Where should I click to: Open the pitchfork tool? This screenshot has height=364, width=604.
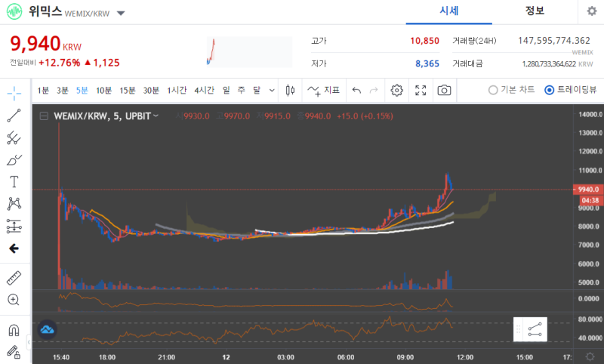click(14, 138)
